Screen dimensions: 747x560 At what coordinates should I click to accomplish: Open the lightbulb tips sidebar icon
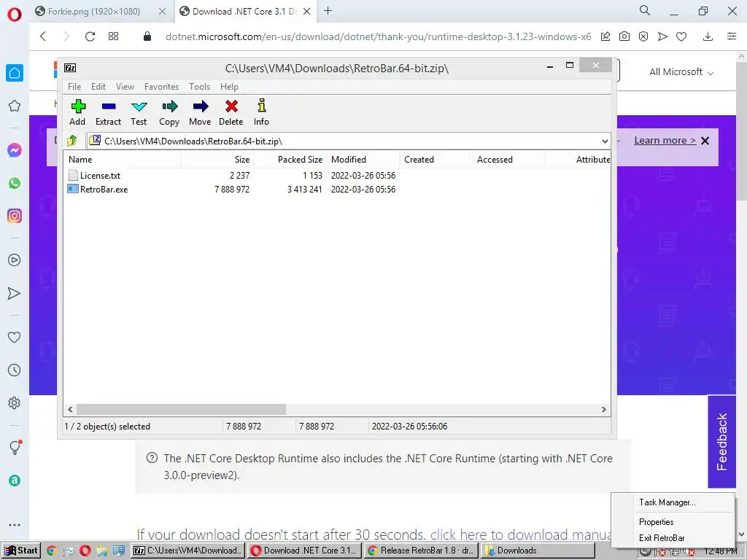point(15,447)
